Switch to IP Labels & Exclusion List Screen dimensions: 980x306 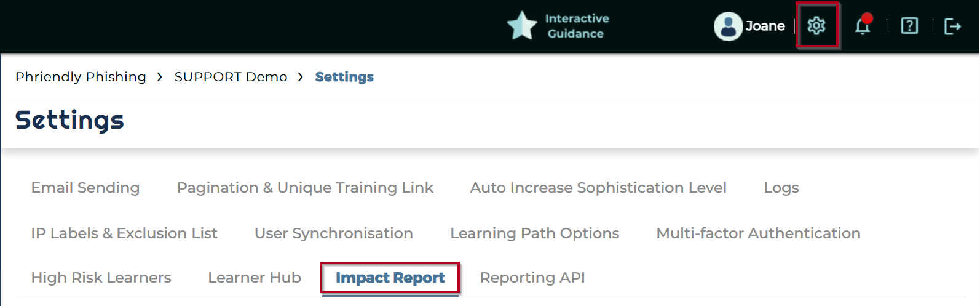pyautogui.click(x=124, y=233)
